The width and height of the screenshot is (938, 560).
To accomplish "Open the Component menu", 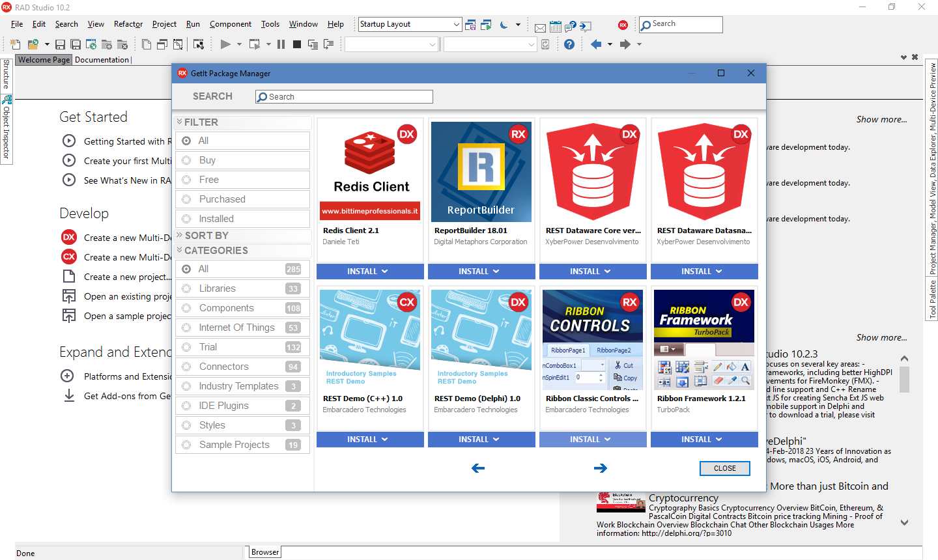I will click(x=231, y=24).
